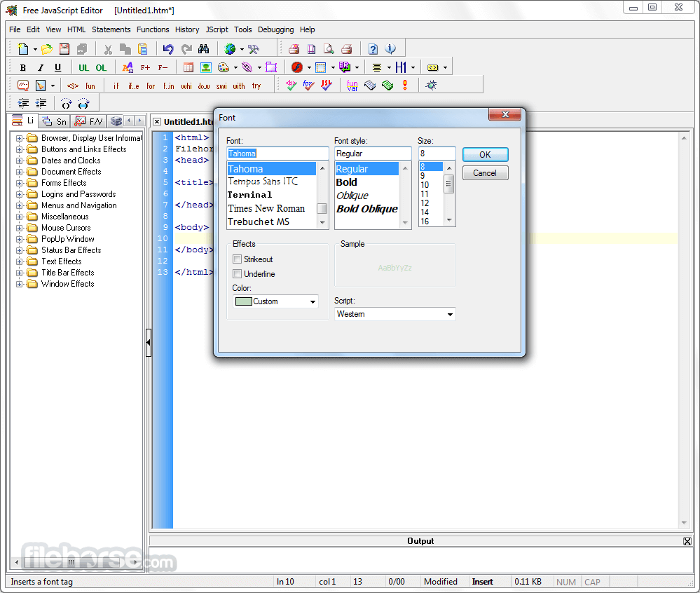The height and width of the screenshot is (593, 700).
Task: Confirm the Font dialog with OK
Action: pyautogui.click(x=486, y=154)
